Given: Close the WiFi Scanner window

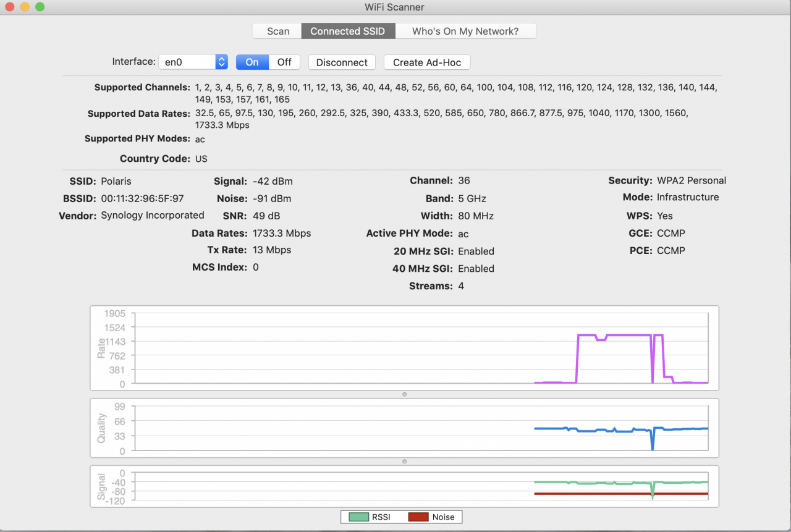Looking at the screenshot, I should point(10,7).
